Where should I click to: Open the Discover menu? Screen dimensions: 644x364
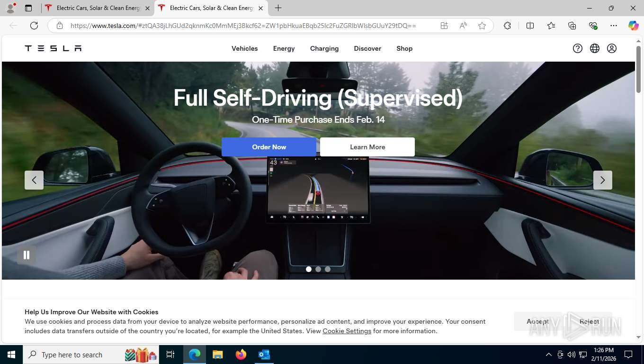click(x=367, y=48)
